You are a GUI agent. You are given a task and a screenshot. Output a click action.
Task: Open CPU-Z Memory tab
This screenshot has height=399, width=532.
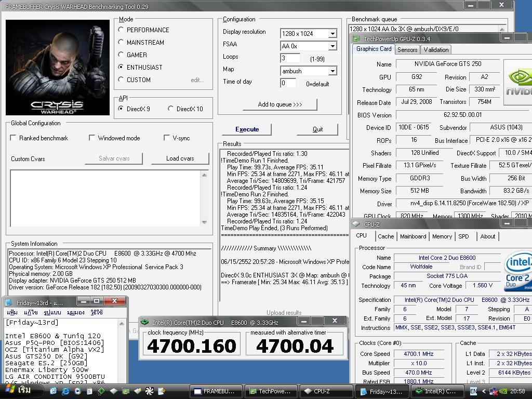pyautogui.click(x=442, y=236)
